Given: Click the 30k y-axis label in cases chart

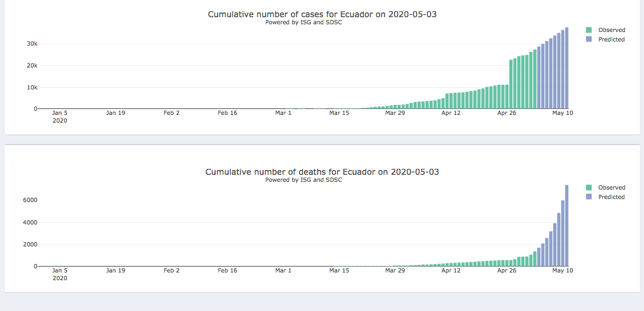Looking at the screenshot, I should click(x=31, y=44).
